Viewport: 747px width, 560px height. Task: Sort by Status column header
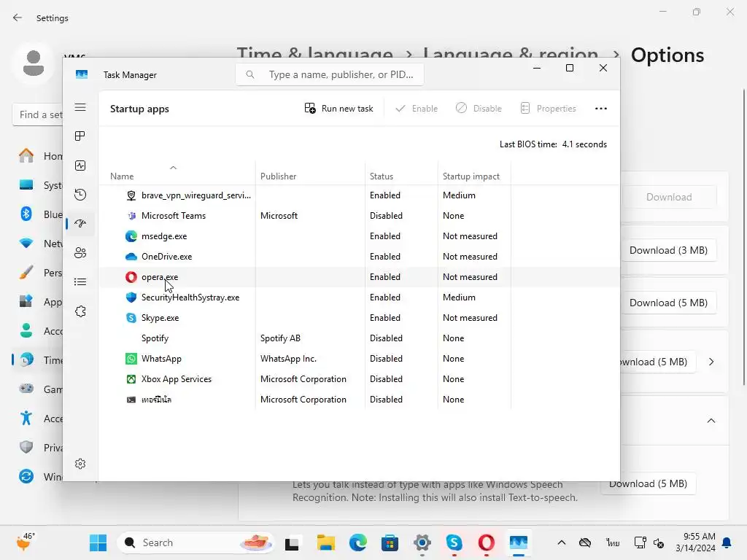coord(401,176)
